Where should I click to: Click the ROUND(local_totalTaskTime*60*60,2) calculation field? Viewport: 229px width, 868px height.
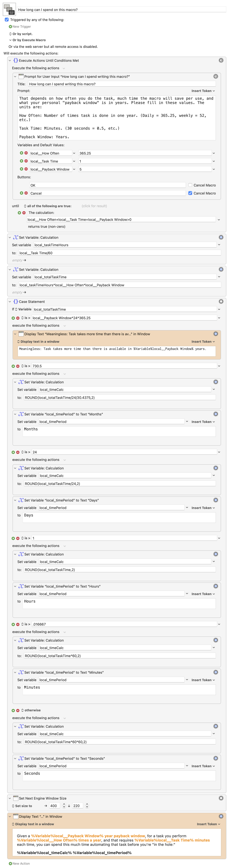[x=119, y=742]
